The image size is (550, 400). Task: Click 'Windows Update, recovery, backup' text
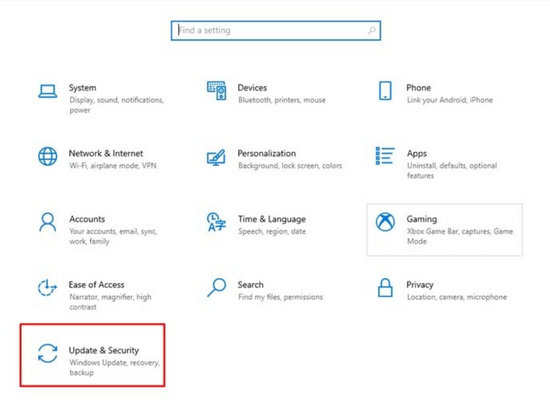pyautogui.click(x=114, y=367)
